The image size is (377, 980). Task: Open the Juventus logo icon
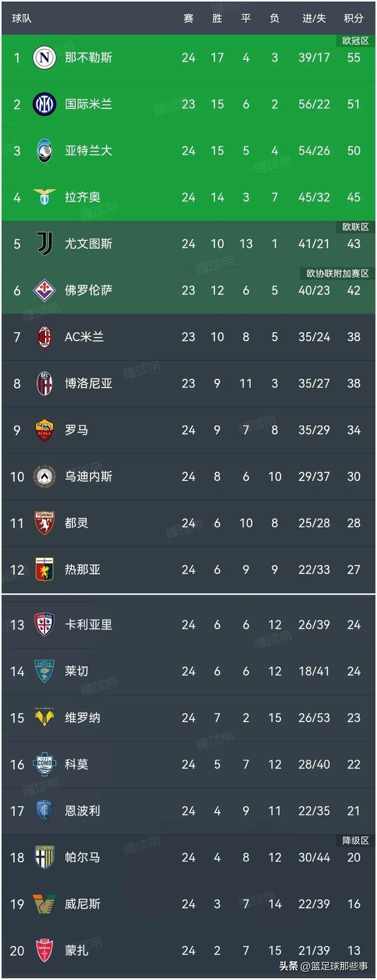pyautogui.click(x=44, y=244)
